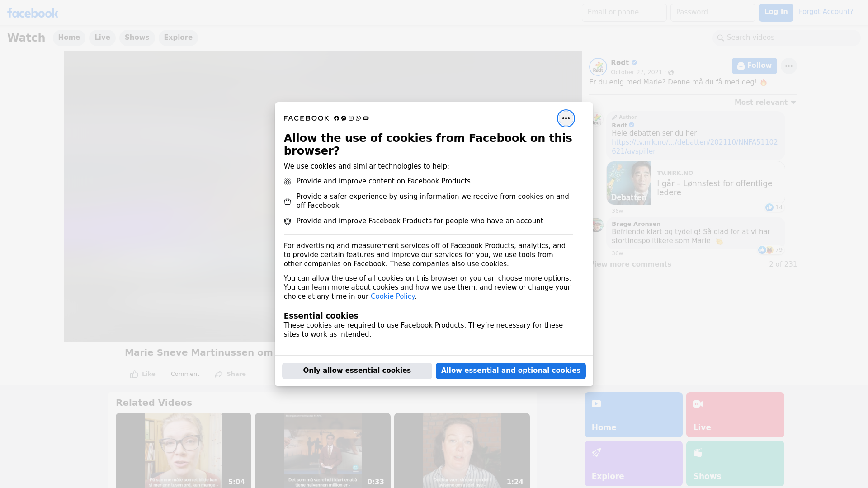Open related video with 0:33 duration
The height and width of the screenshot is (488, 868).
323,450
